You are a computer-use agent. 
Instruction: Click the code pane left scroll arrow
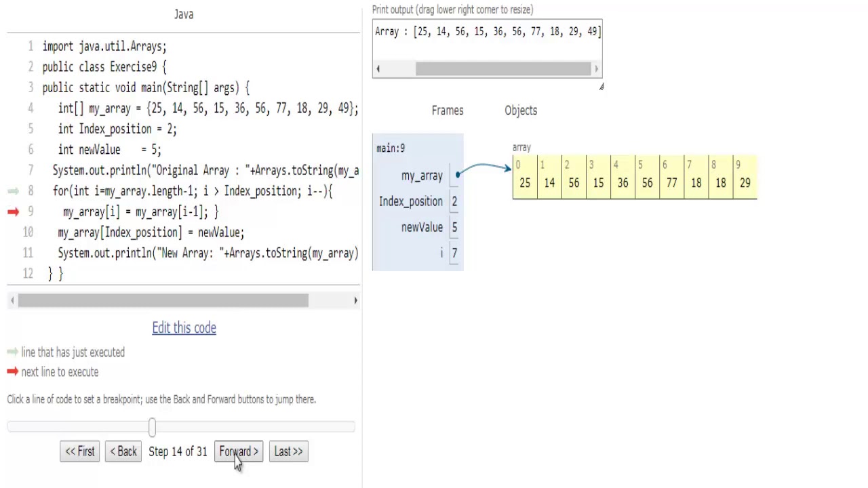(x=12, y=300)
